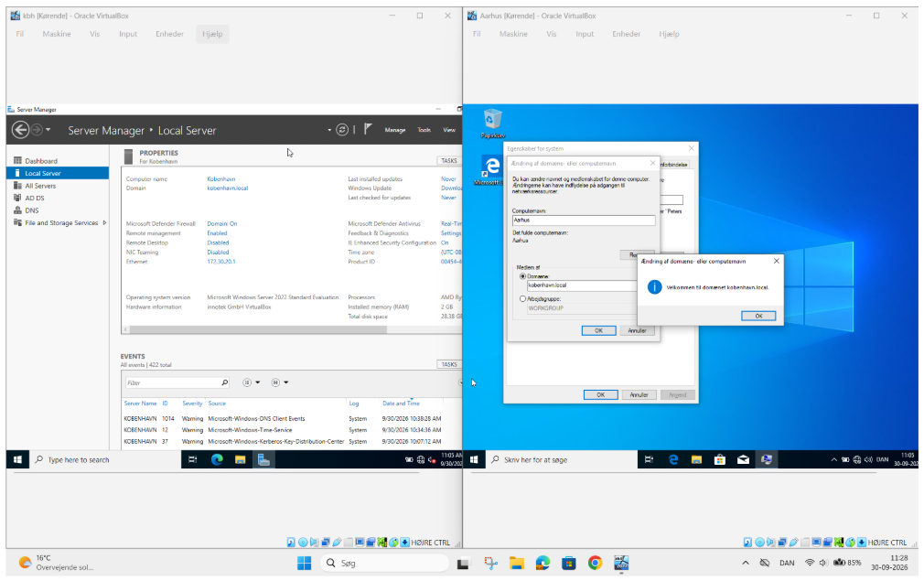Click Server Manager icon in kbh taskbar
The height and width of the screenshot is (581, 924).
pyautogui.click(x=263, y=459)
